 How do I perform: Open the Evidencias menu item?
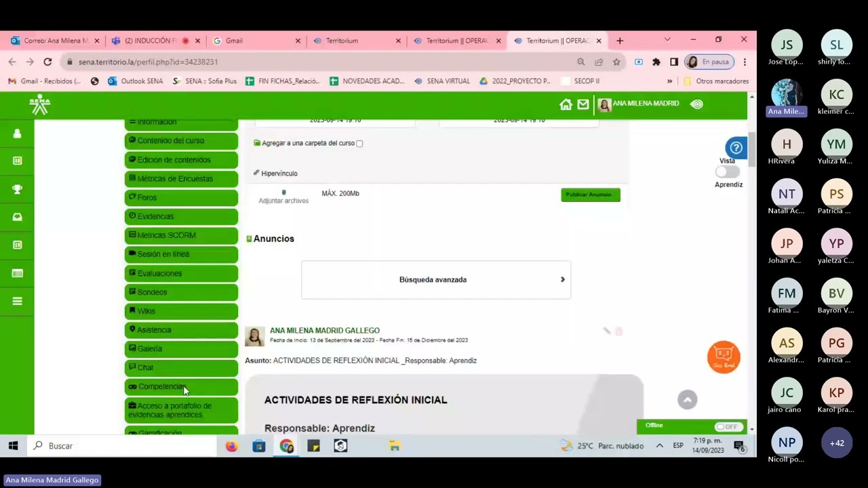pos(181,216)
